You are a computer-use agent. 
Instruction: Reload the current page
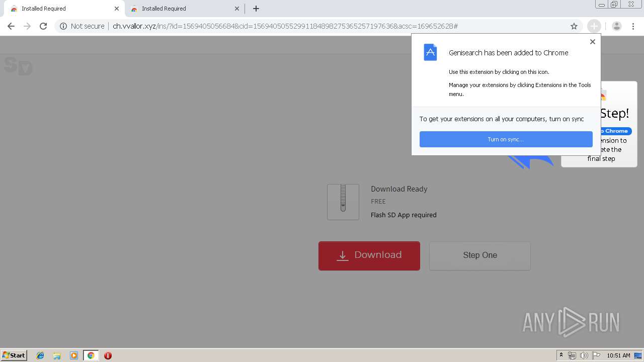click(43, 26)
